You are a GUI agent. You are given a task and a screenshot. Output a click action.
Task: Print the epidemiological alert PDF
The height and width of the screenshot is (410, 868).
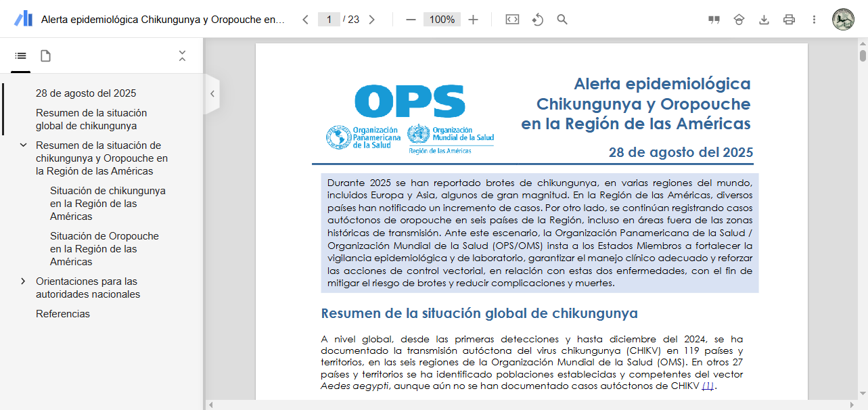click(789, 20)
